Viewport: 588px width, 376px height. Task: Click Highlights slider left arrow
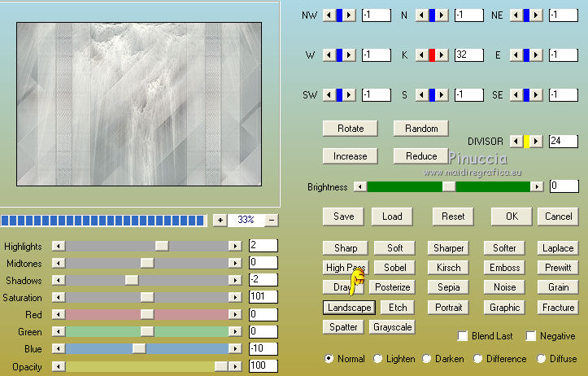59,246
